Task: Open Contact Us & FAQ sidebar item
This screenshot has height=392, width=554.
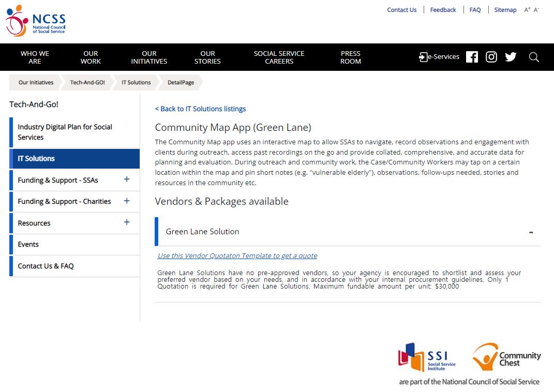Action: pos(46,266)
